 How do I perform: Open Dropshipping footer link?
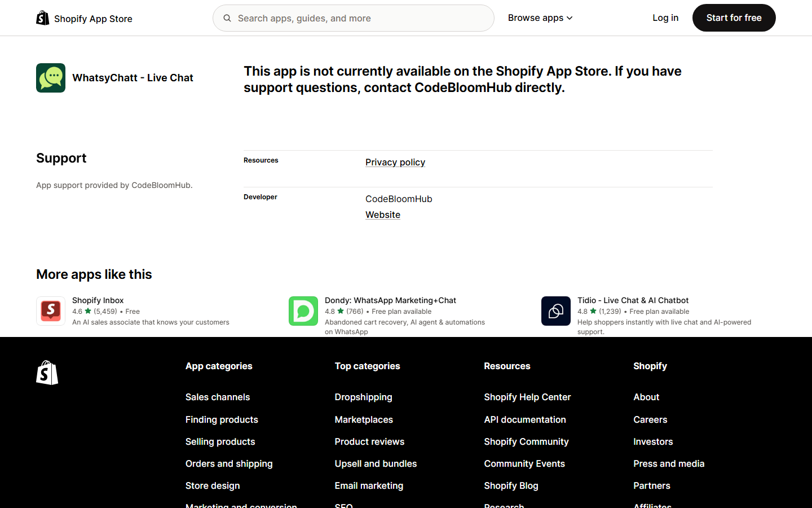(x=364, y=397)
